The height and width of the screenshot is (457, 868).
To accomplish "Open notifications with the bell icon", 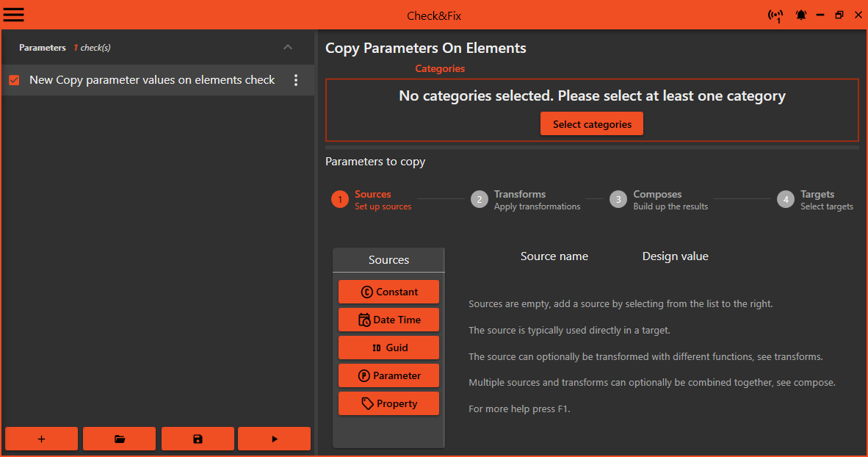I will (x=801, y=15).
